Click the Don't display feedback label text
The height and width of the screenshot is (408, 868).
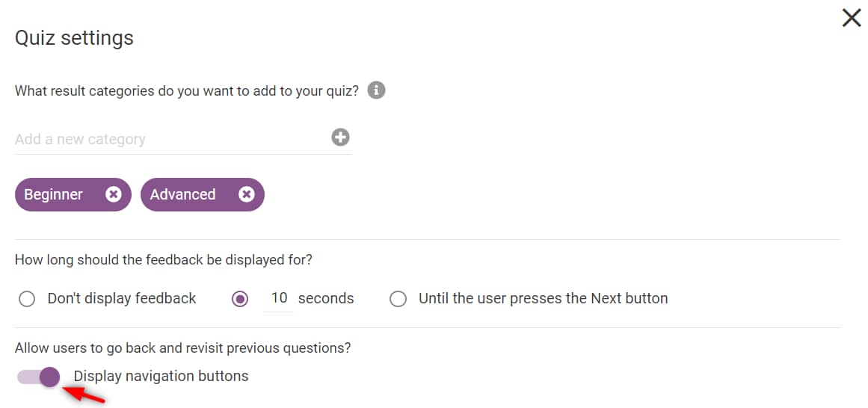pyautogui.click(x=122, y=298)
